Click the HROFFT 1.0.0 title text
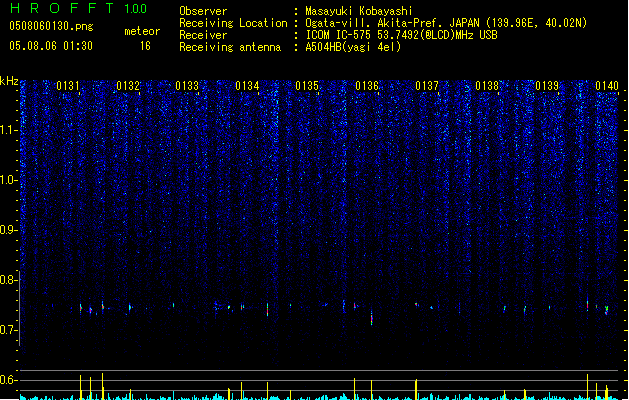 [78, 8]
